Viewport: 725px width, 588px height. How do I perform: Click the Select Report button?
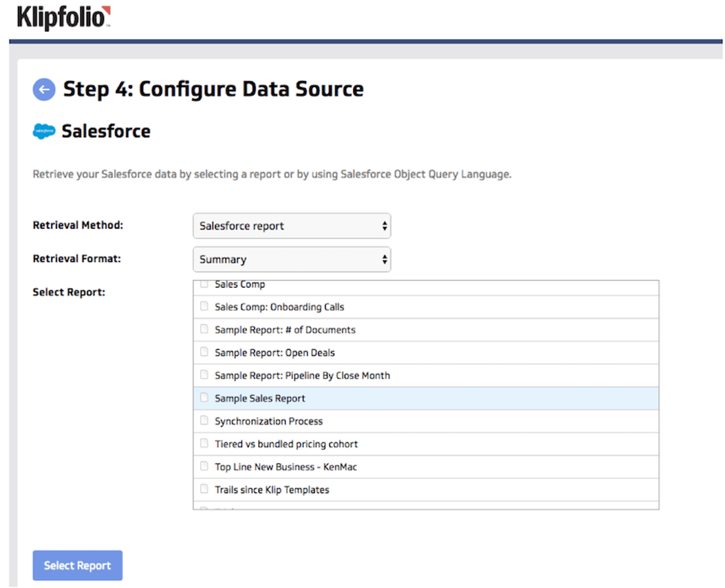tap(77, 565)
